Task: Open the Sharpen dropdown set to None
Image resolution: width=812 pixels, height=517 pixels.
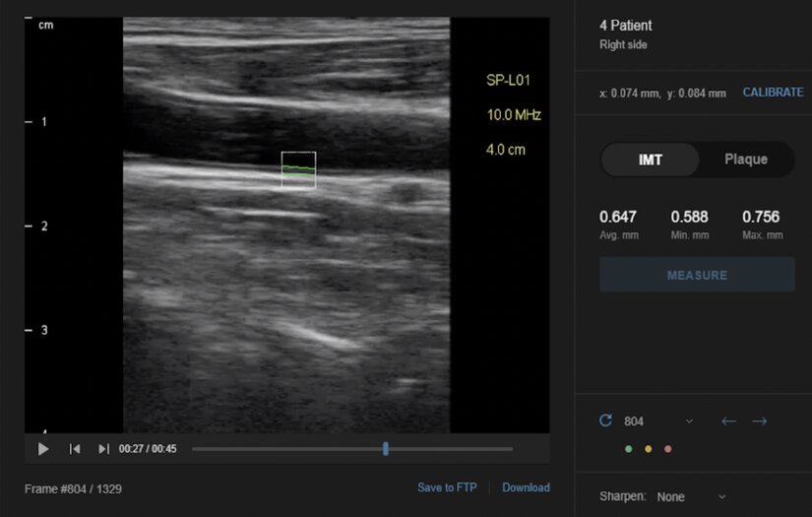Action: point(691,496)
